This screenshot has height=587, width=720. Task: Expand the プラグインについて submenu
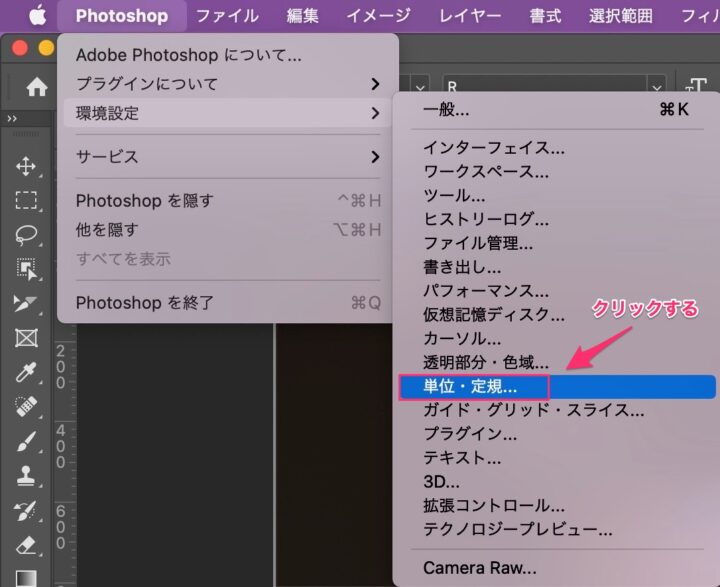tap(228, 84)
